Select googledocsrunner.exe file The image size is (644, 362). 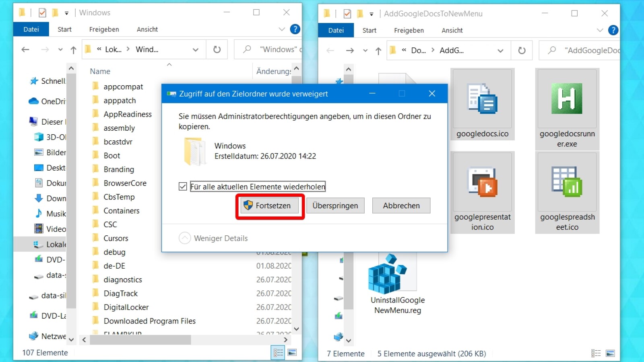pos(567,109)
